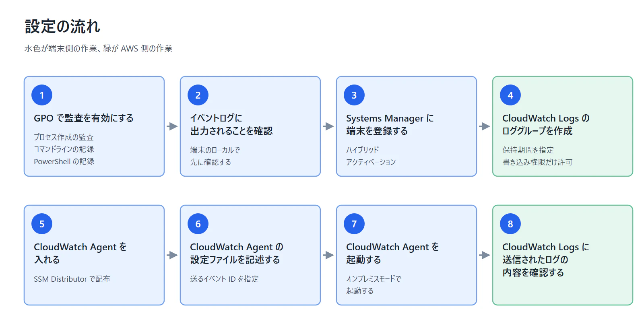The width and height of the screenshot is (644, 334).
Task: Select the line "SSM Distributor で配布"
Action: pyautogui.click(x=72, y=279)
